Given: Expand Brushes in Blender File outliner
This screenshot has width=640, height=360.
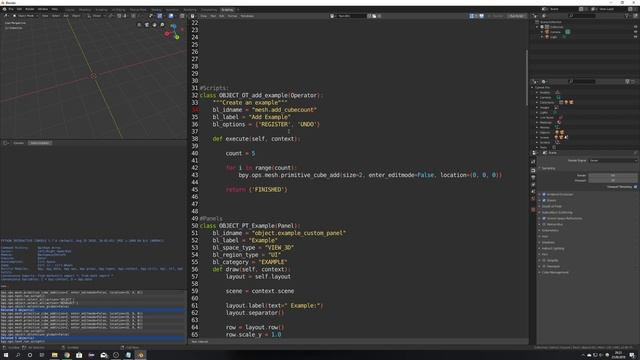Looking at the screenshot, I should [x=537, y=92].
